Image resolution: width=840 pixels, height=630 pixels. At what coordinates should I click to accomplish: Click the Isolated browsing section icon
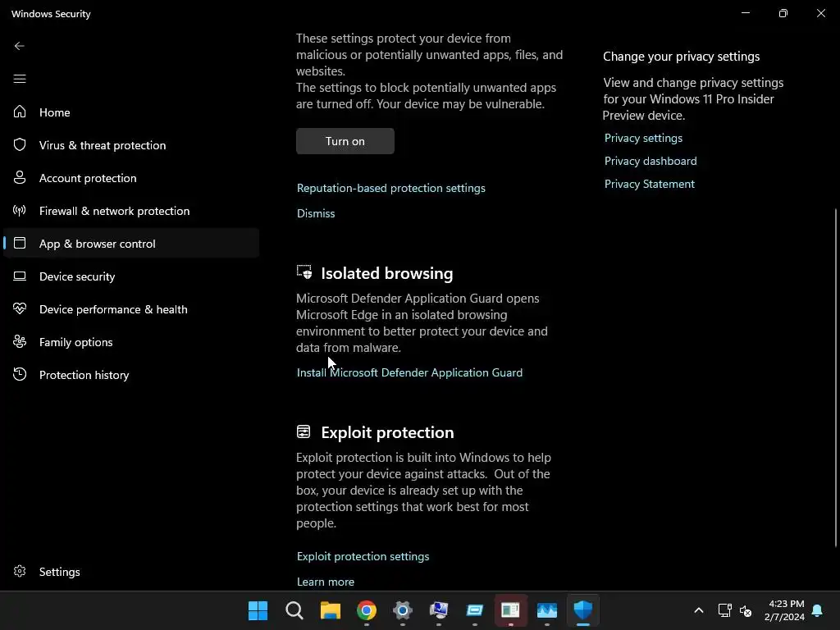click(304, 272)
